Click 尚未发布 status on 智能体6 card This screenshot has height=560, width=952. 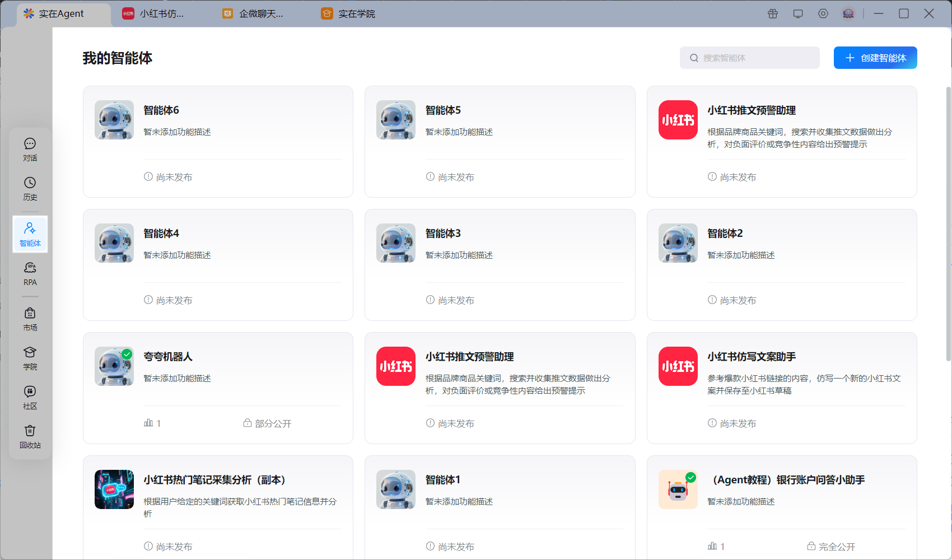168,177
